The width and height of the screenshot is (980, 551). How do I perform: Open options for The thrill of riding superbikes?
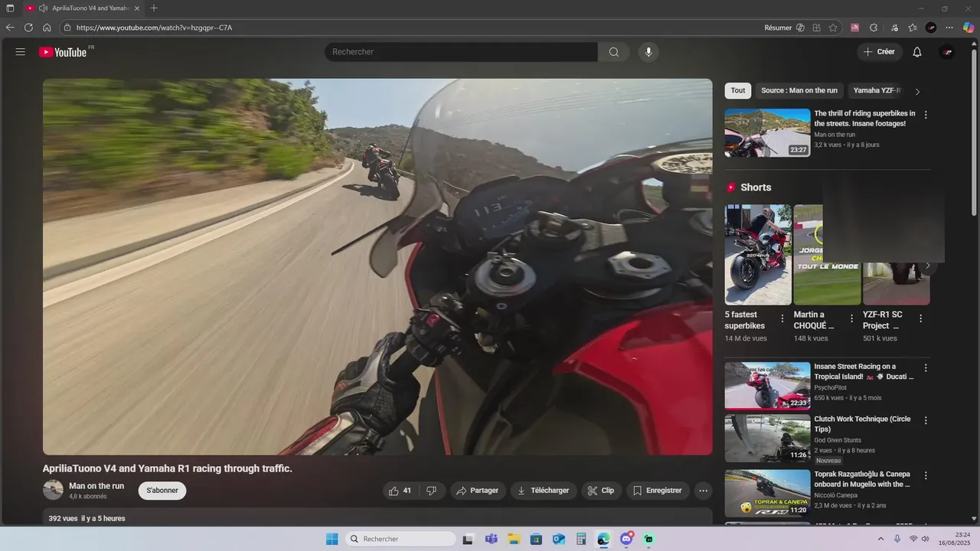tap(926, 115)
